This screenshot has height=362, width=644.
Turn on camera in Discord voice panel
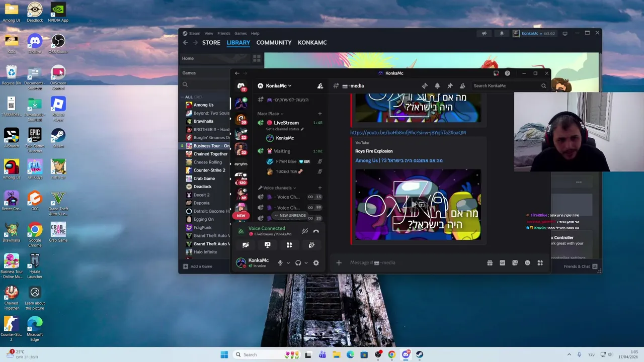point(246,245)
